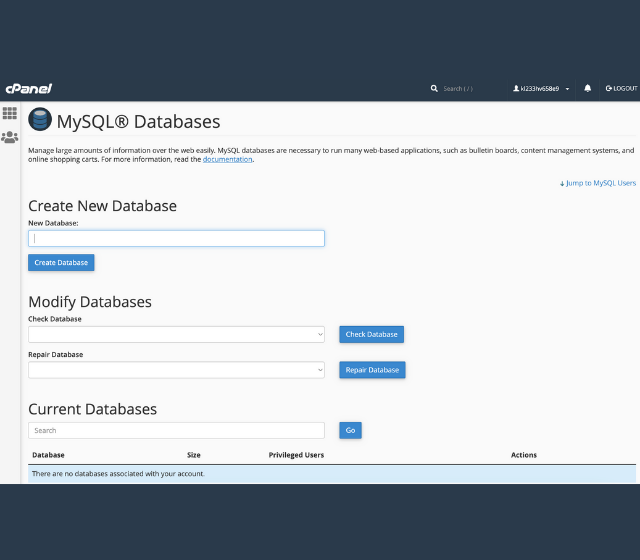Open the grid home icon in sidebar

tap(10, 113)
